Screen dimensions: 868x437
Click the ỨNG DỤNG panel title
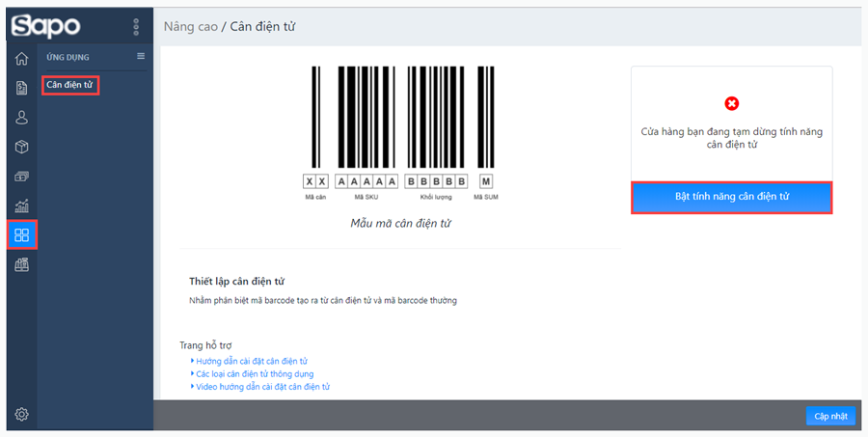pos(68,57)
